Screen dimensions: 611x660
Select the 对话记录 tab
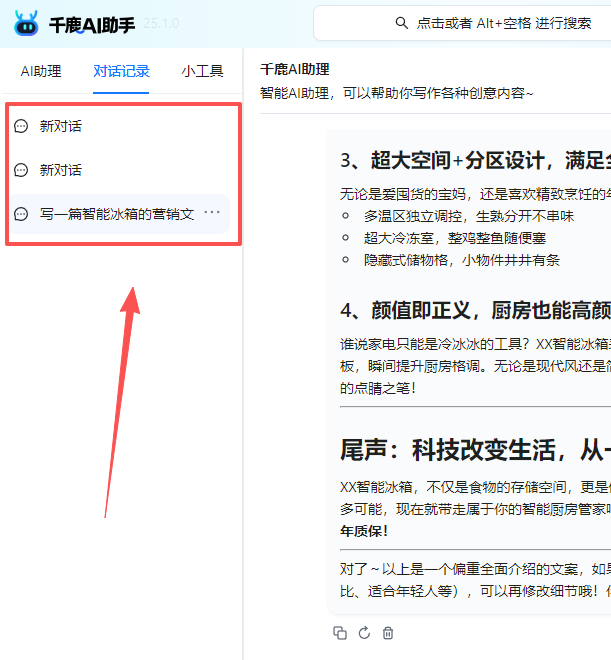[x=121, y=72]
